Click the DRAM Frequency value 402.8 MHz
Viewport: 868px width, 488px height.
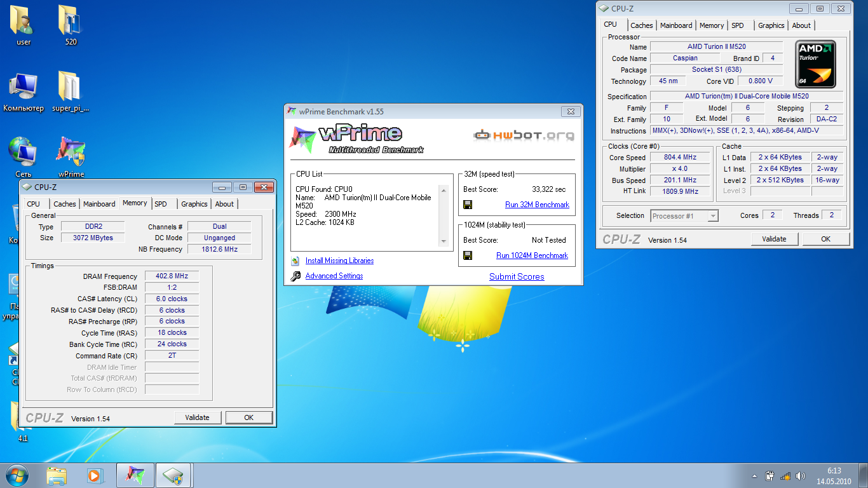172,276
